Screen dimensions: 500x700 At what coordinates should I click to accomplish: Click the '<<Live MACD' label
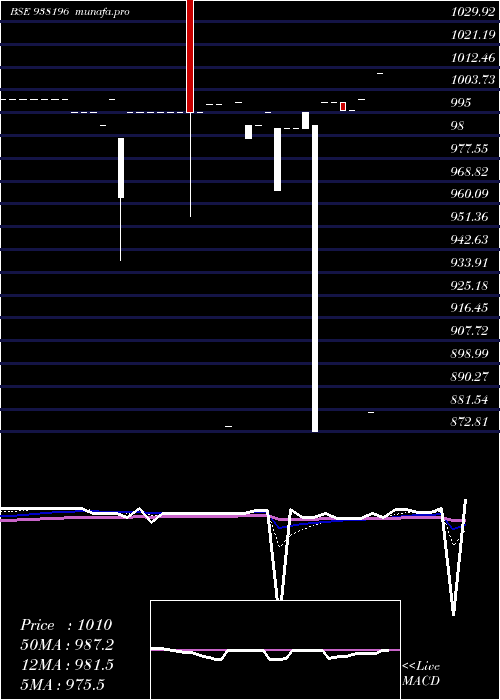tap(421, 673)
